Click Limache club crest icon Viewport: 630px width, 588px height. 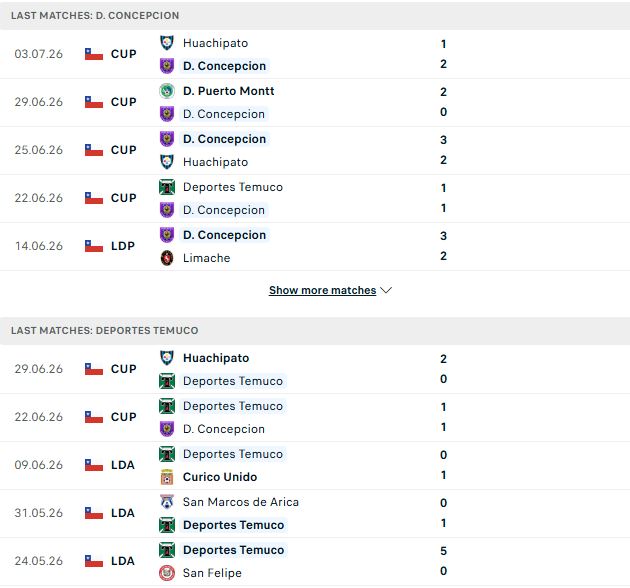click(x=167, y=258)
